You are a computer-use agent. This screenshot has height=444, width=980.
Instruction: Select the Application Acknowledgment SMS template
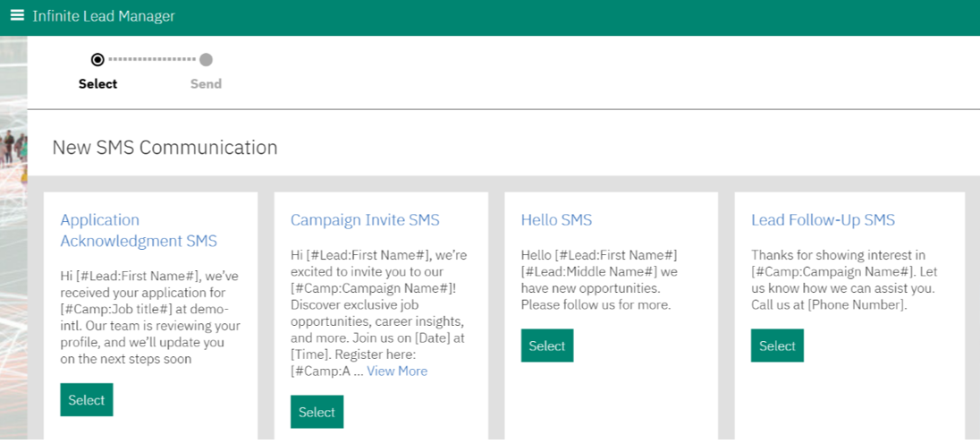pyautogui.click(x=86, y=399)
